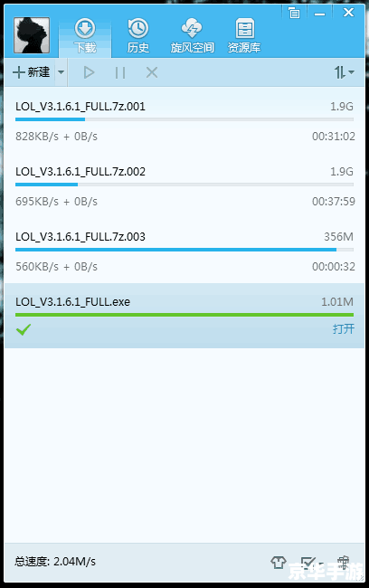Open the 下载 download tab
Screen dimensions: 369x588
(85, 36)
